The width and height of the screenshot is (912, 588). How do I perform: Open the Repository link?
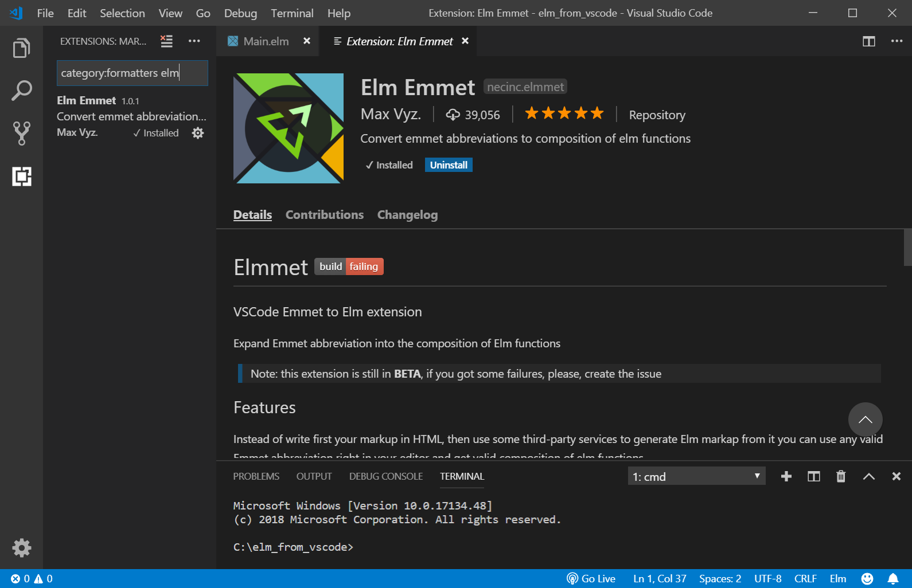point(657,115)
